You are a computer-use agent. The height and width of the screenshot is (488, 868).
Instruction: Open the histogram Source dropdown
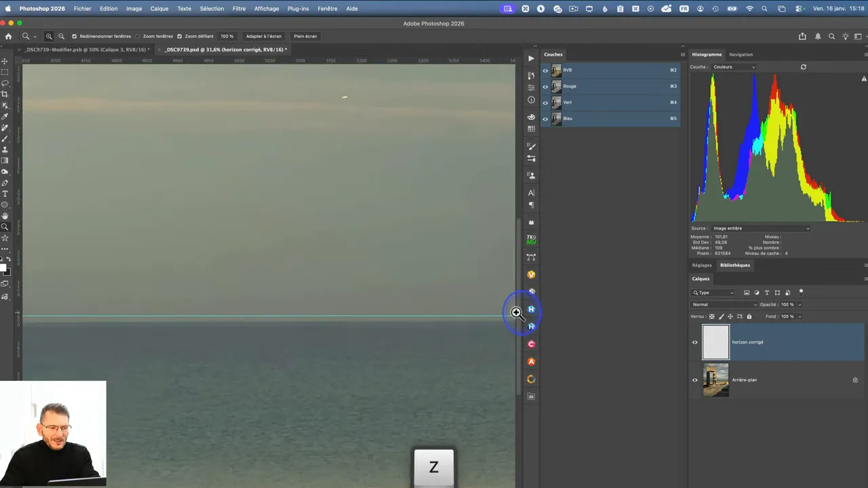coord(759,228)
